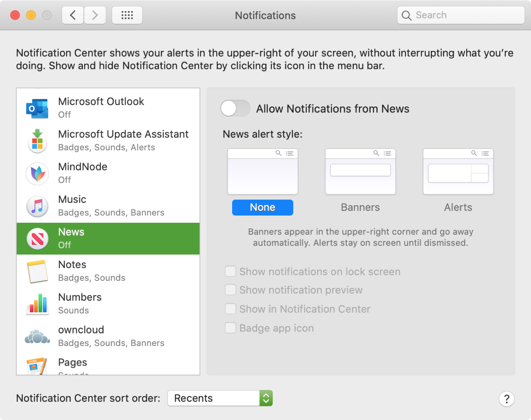Screen dimensions: 531x420
Task: Go forward with the right chevron button
Action: click(x=95, y=15)
